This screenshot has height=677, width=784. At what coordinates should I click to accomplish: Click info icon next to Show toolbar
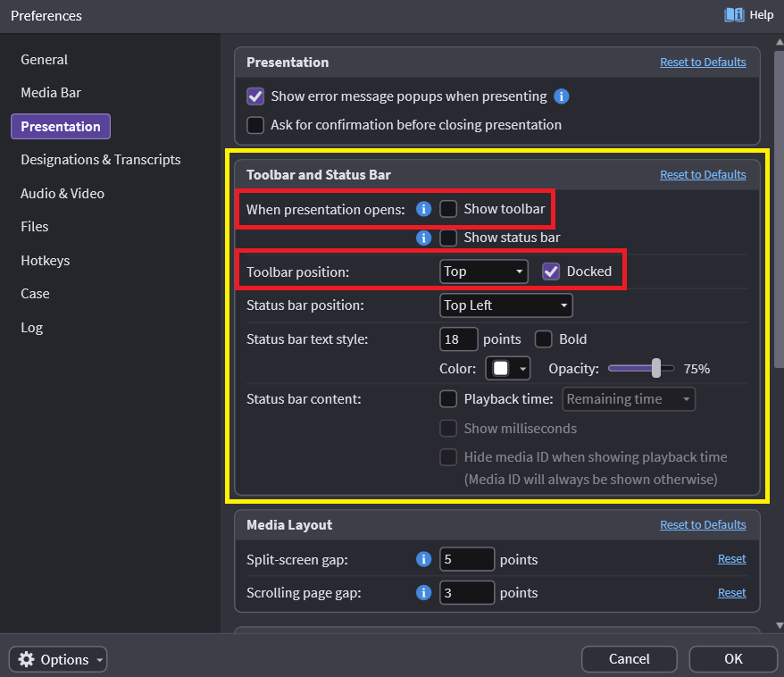point(424,209)
